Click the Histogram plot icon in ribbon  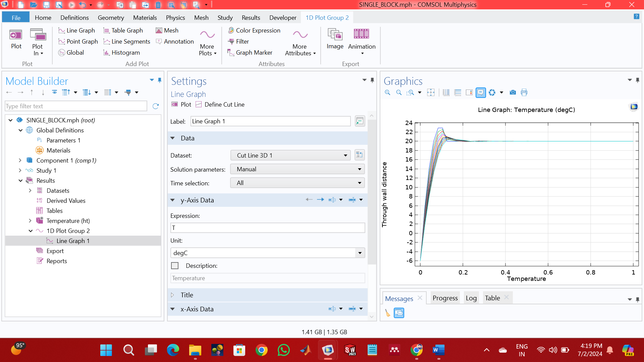click(106, 53)
